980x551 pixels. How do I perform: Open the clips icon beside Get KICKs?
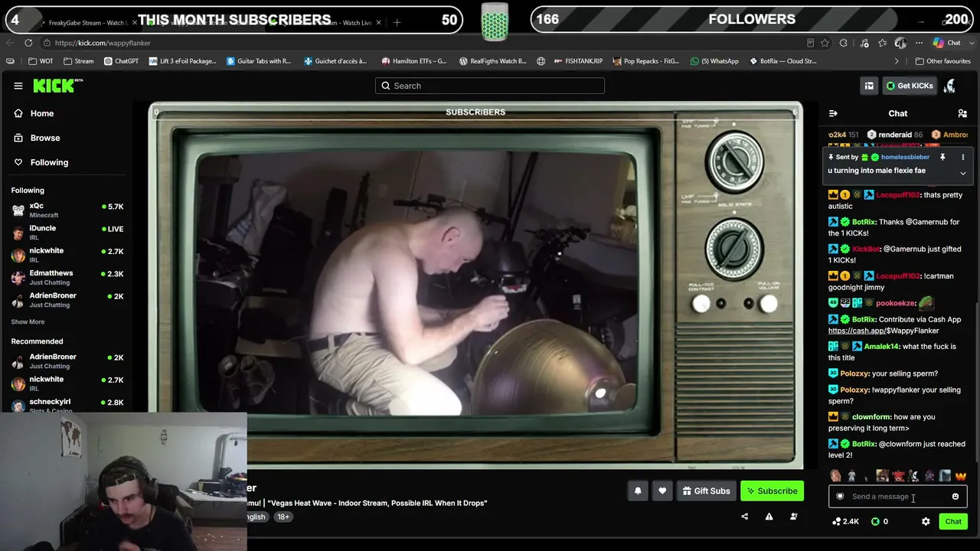pyautogui.click(x=869, y=86)
